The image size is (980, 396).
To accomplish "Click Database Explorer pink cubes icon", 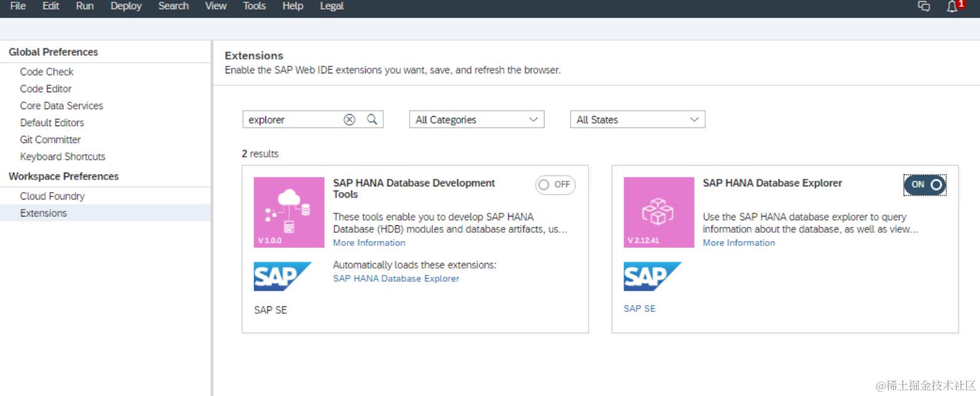I will coord(659,212).
